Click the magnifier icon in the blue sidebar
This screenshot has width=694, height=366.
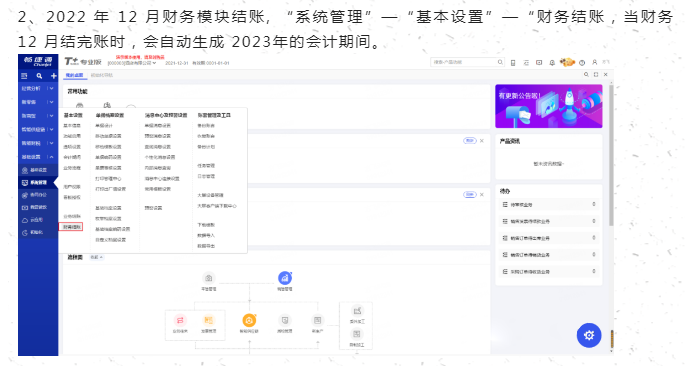[x=39, y=76]
